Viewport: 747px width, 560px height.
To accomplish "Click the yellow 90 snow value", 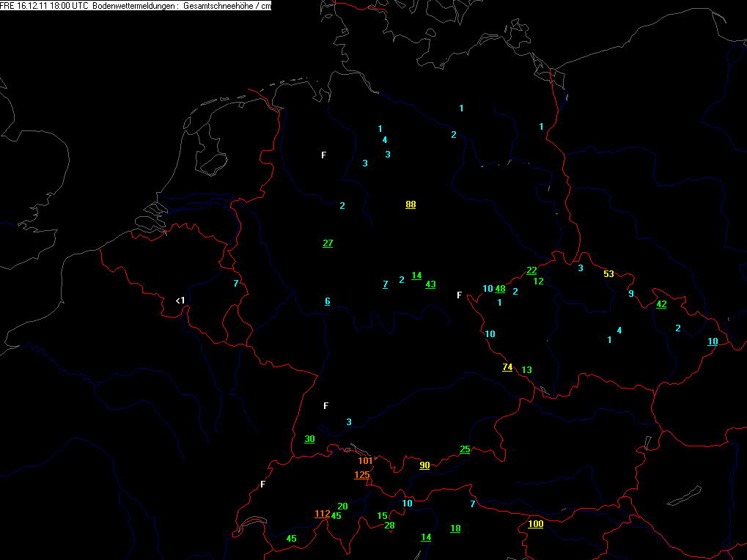I will (424, 465).
